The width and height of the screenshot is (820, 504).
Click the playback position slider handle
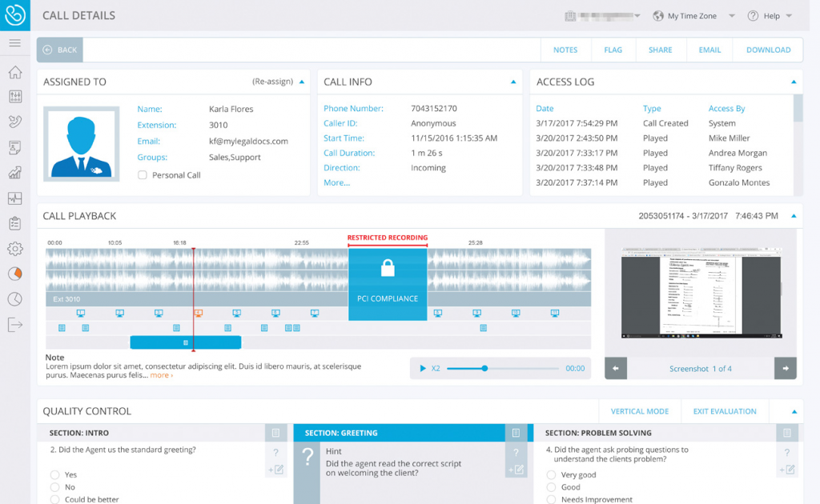[x=484, y=368]
